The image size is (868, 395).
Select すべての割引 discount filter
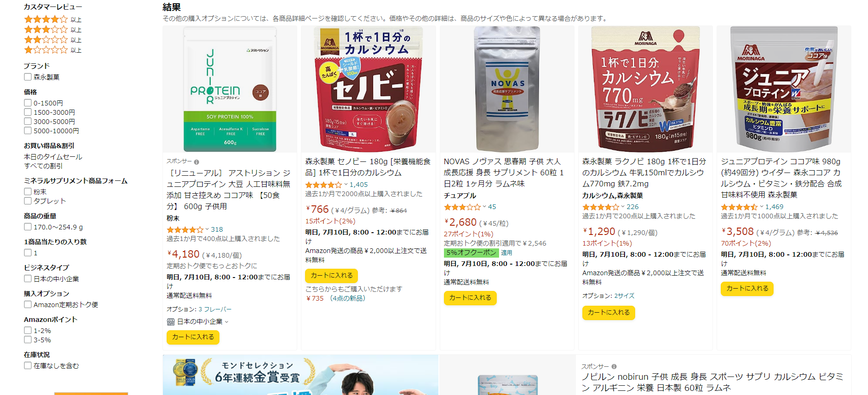[43, 166]
